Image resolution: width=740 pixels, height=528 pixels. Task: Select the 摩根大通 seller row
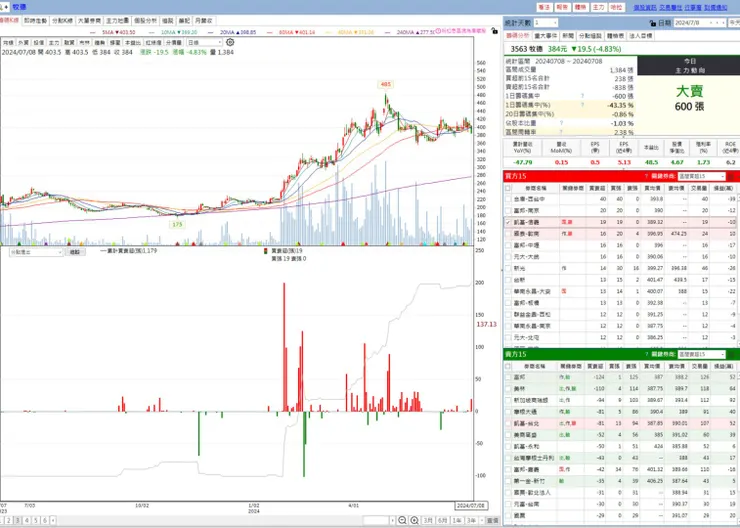[620, 411]
